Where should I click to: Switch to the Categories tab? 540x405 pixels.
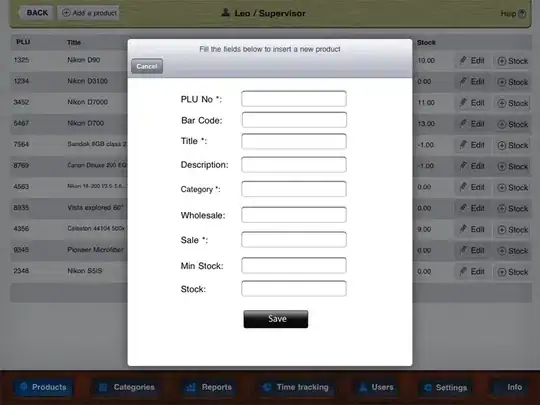126,387
